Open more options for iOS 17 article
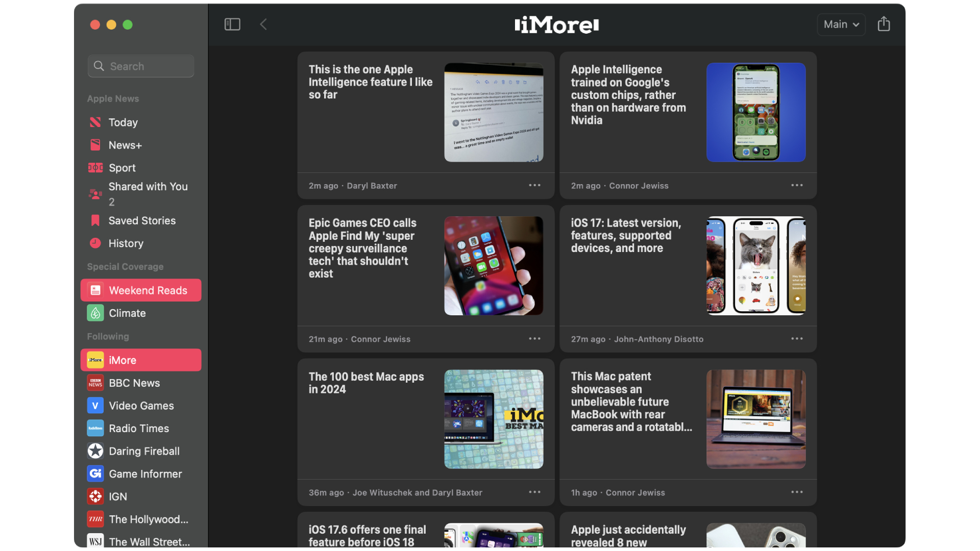980x551 pixels. [797, 339]
